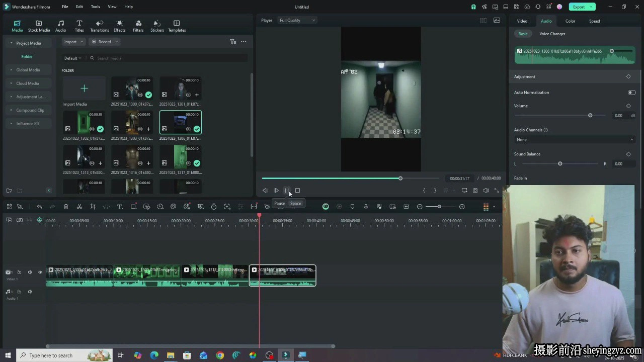The width and height of the screenshot is (644, 362).
Task: Lock the Audio 1 track
Action: (20, 292)
